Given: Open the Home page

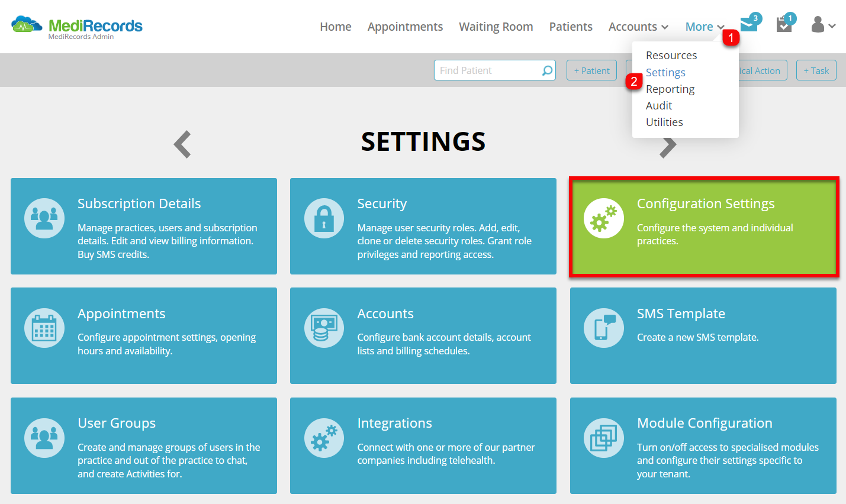Looking at the screenshot, I should 336,27.
